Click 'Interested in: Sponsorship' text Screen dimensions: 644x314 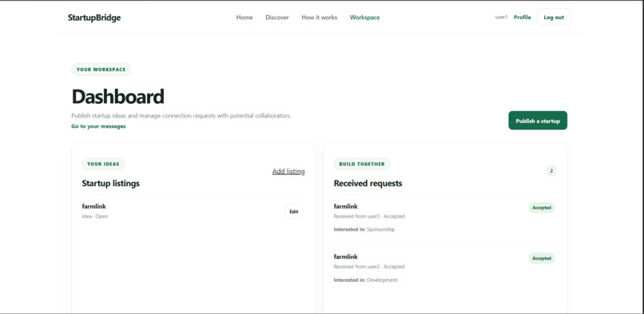point(364,229)
